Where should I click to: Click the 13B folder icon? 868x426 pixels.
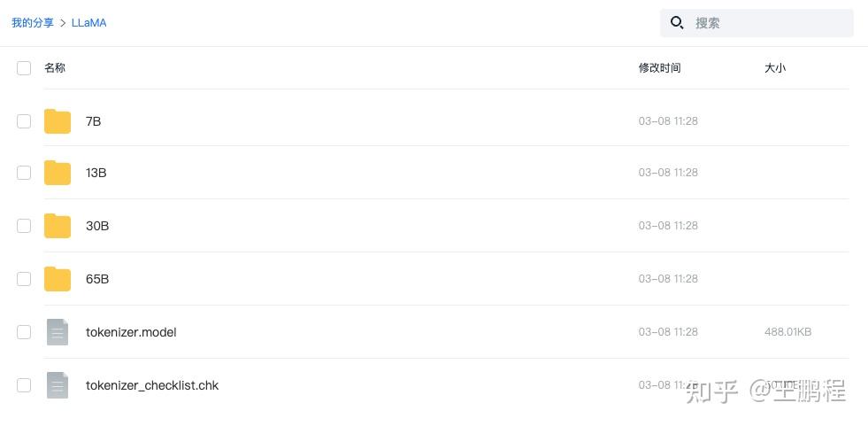pos(58,173)
